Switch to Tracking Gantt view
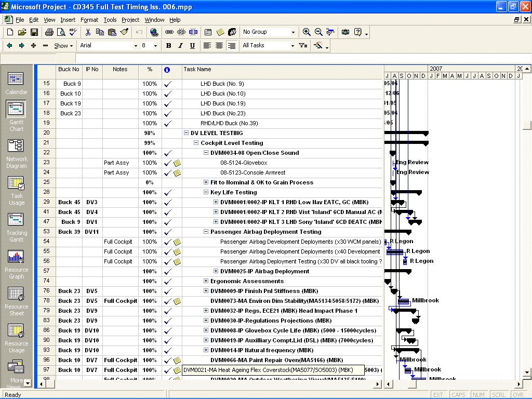The image size is (532, 399). point(16,228)
